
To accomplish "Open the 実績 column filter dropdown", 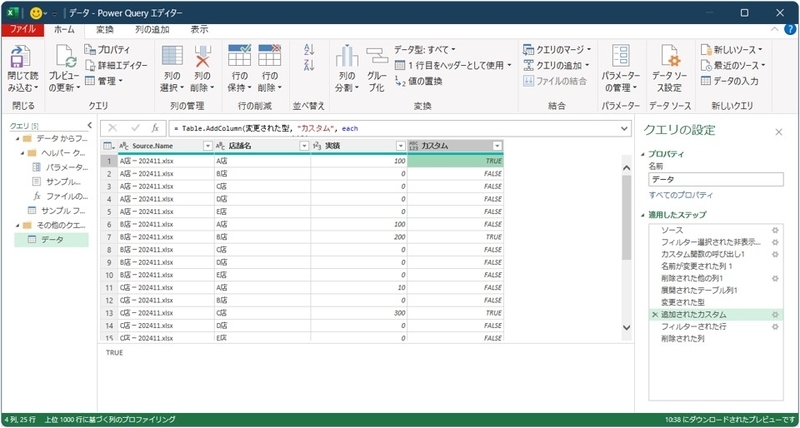I will [x=401, y=146].
